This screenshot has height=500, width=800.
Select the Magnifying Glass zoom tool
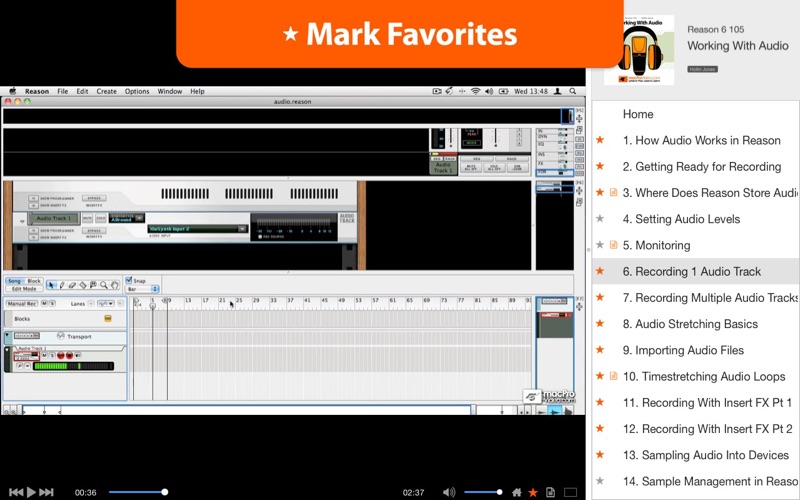pyautogui.click(x=104, y=285)
